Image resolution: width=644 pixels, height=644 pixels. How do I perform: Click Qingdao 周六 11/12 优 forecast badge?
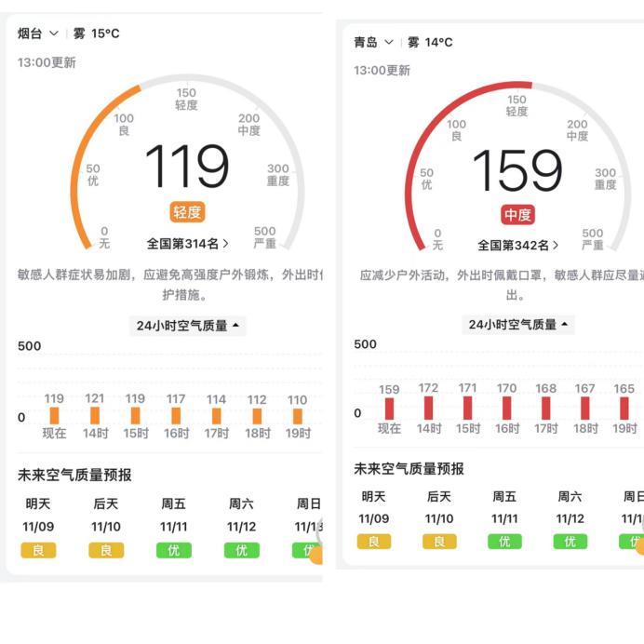pyautogui.click(x=570, y=542)
